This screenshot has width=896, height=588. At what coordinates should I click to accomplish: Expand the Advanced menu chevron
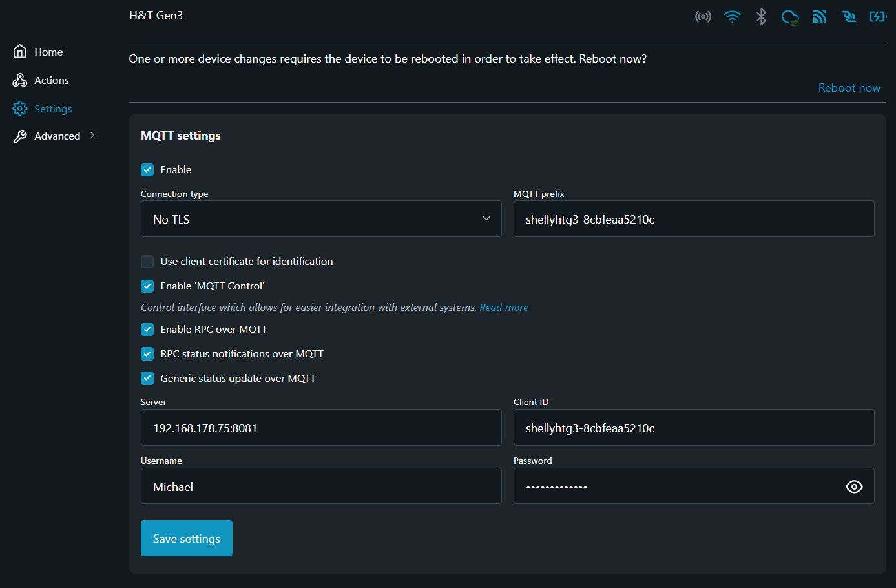[x=92, y=136]
